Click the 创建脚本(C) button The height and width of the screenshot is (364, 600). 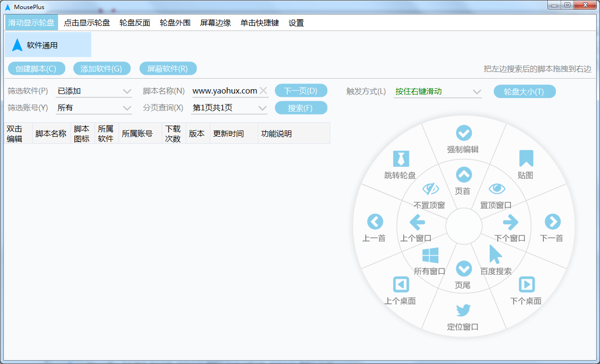(x=36, y=69)
